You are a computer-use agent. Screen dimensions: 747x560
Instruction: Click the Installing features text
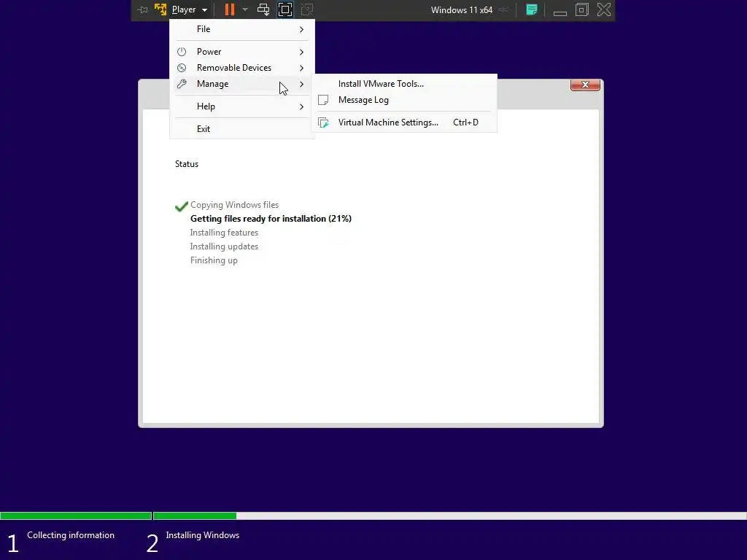[224, 233]
